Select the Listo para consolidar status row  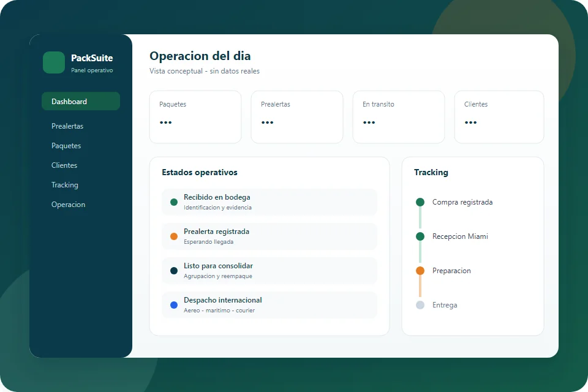click(269, 271)
